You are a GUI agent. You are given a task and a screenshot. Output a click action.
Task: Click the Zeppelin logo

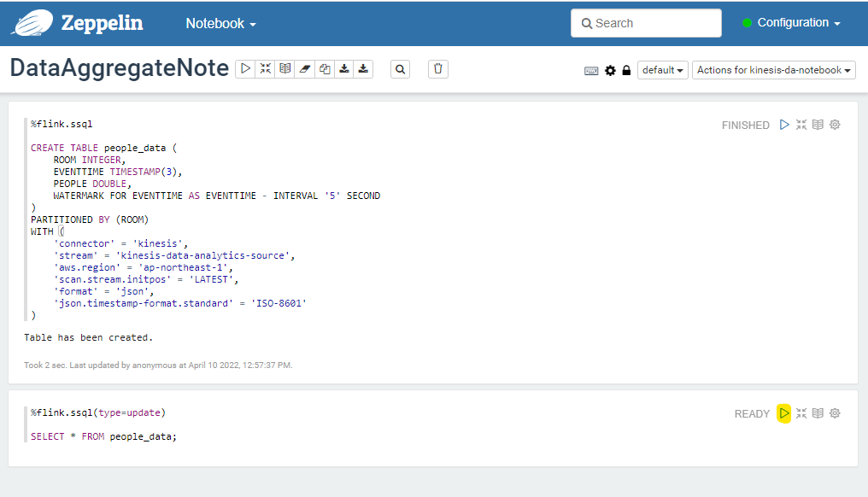(x=78, y=23)
